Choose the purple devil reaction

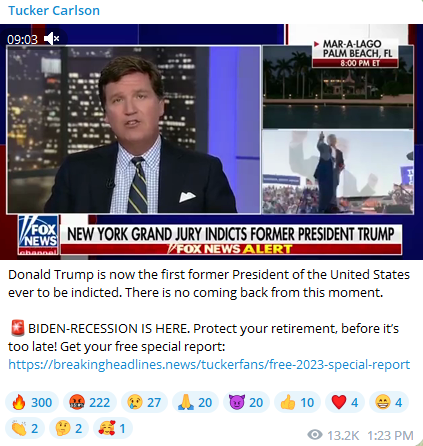click(x=246, y=402)
